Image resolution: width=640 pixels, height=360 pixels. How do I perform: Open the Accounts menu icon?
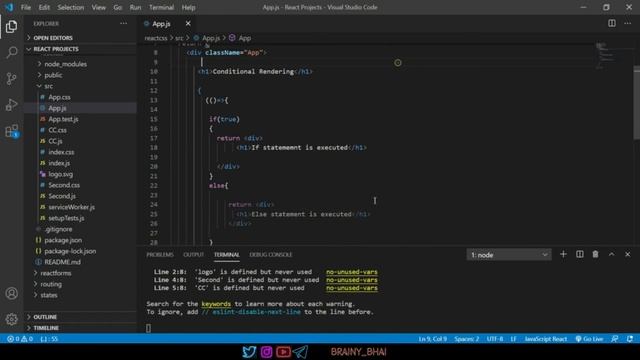tap(11, 293)
